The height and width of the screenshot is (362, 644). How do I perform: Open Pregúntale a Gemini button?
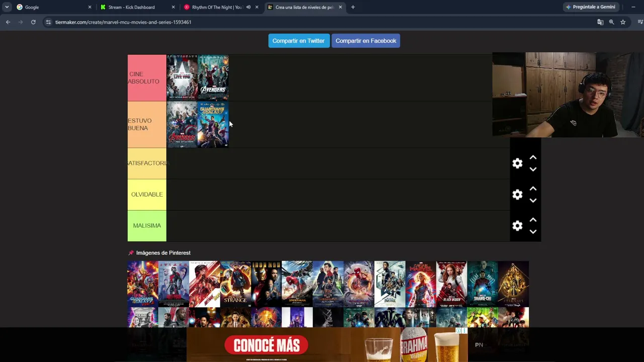coord(590,7)
